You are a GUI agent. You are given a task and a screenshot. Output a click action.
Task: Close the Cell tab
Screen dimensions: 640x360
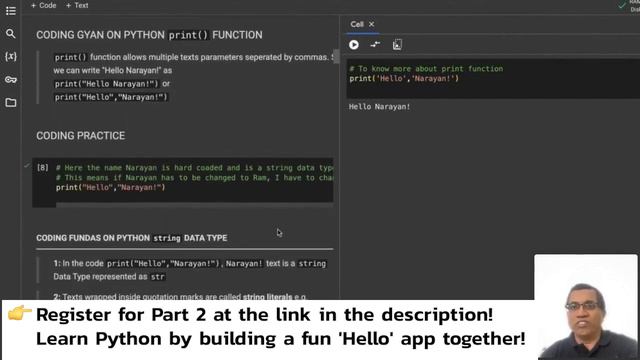(x=371, y=24)
